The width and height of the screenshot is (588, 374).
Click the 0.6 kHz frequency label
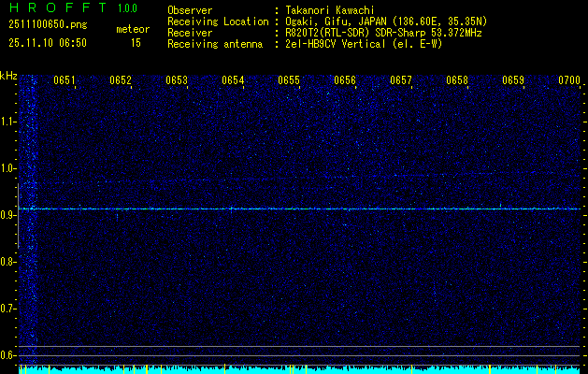click(7, 355)
